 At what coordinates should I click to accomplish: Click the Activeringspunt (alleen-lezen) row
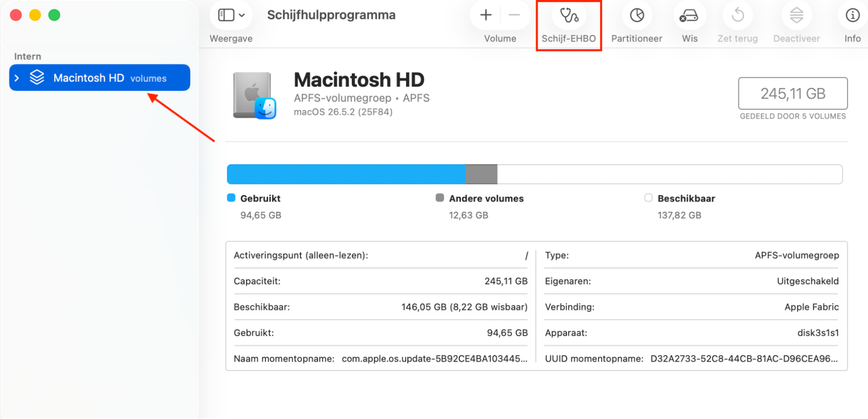pyautogui.click(x=381, y=255)
